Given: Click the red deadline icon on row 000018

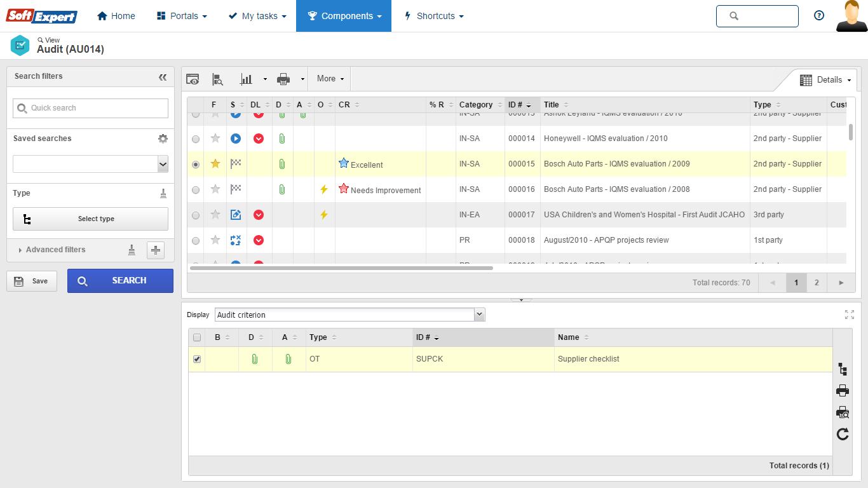Looking at the screenshot, I should 259,240.
